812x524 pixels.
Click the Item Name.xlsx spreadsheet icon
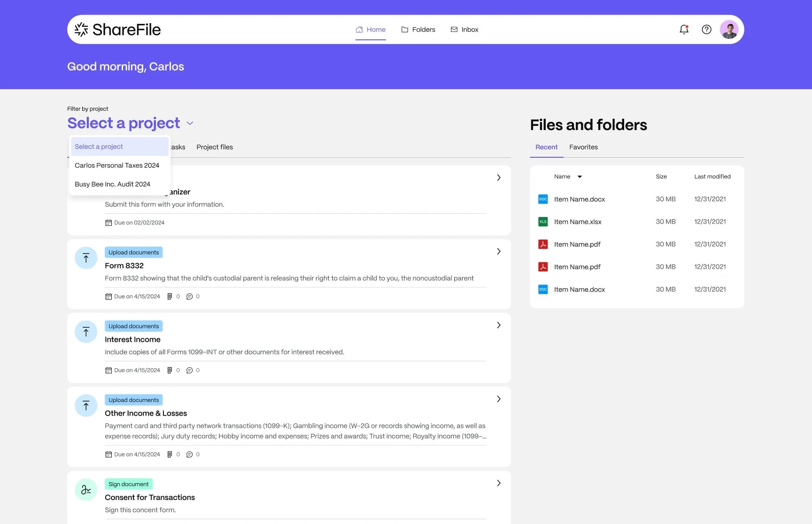click(x=543, y=221)
